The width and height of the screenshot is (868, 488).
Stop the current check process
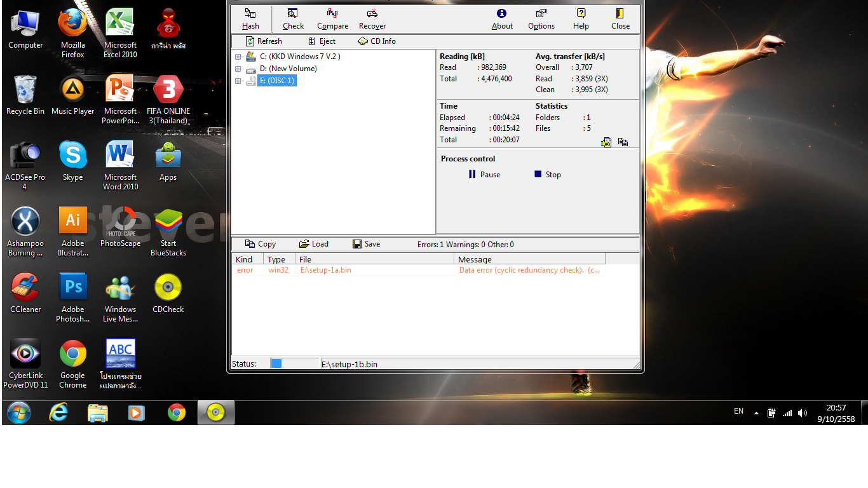[x=547, y=175]
